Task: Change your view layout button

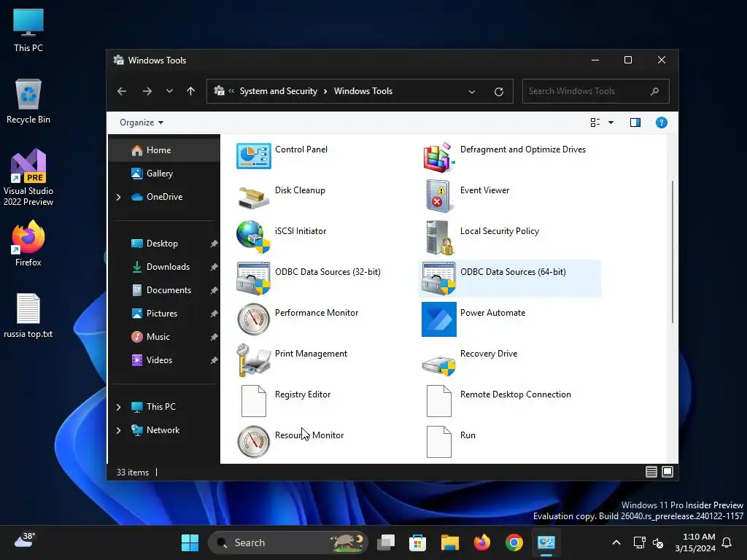Action: coord(595,122)
